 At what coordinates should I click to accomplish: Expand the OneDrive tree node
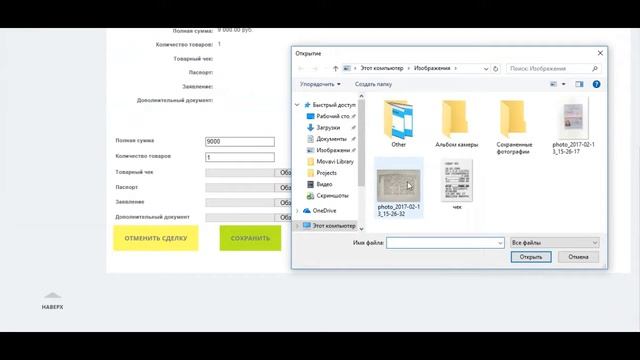pos(297,211)
